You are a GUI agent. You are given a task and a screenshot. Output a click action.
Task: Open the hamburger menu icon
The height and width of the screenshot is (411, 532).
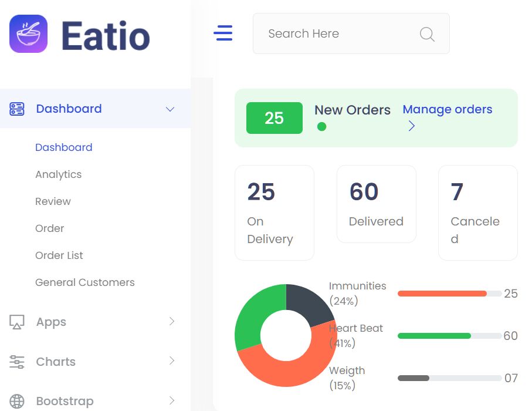coord(223,33)
